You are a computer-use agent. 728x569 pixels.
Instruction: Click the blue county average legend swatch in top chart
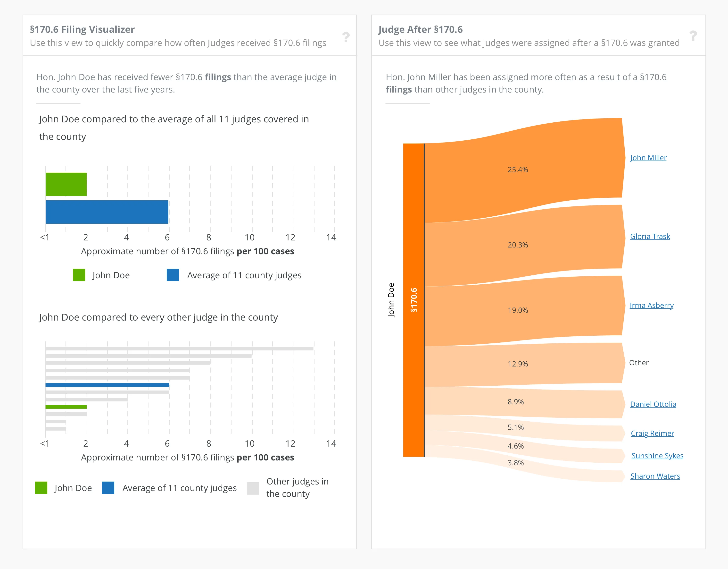[173, 275]
